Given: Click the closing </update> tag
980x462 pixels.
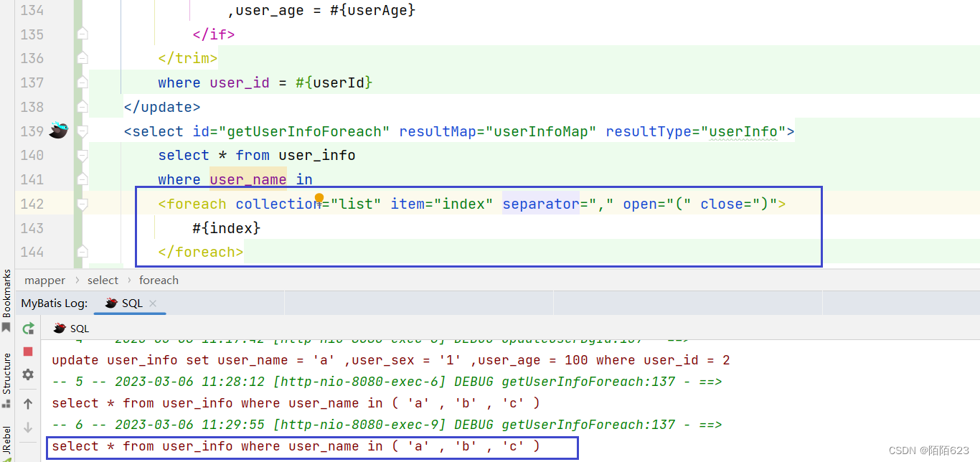Looking at the screenshot, I should [162, 107].
